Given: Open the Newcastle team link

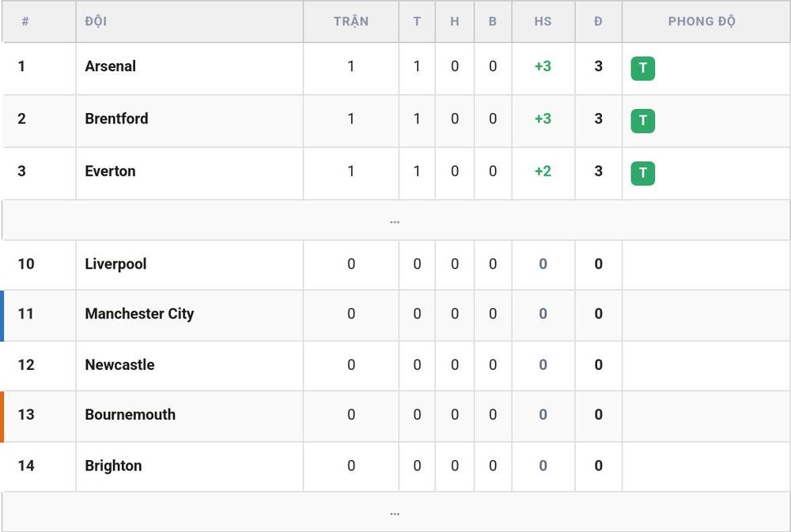Looking at the screenshot, I should pyautogui.click(x=119, y=364).
